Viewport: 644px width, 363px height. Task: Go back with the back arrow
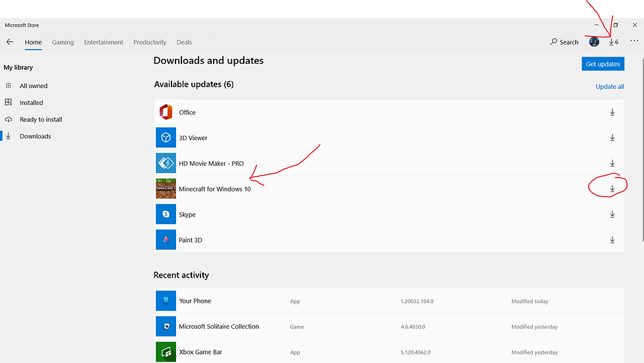[x=10, y=41]
